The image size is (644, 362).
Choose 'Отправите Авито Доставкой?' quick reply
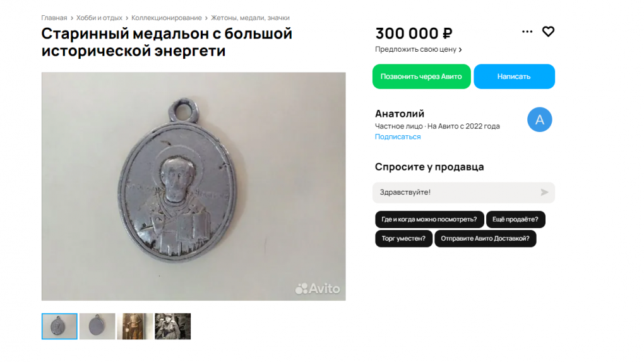pyautogui.click(x=485, y=239)
